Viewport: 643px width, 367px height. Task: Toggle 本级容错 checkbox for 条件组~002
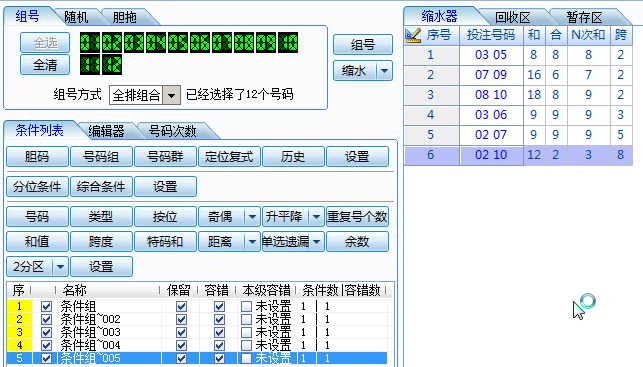pos(246,319)
